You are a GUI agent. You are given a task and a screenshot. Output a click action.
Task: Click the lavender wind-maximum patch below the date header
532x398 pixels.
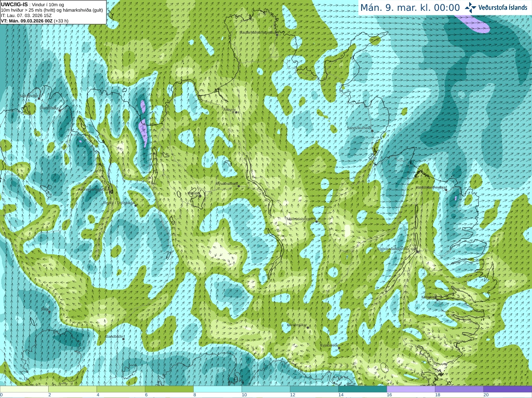pos(473,24)
